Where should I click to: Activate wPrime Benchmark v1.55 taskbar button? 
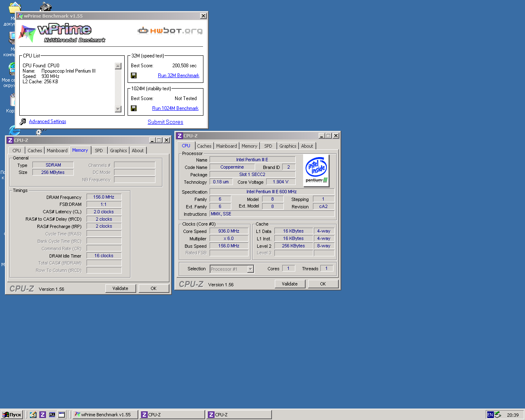click(105, 415)
